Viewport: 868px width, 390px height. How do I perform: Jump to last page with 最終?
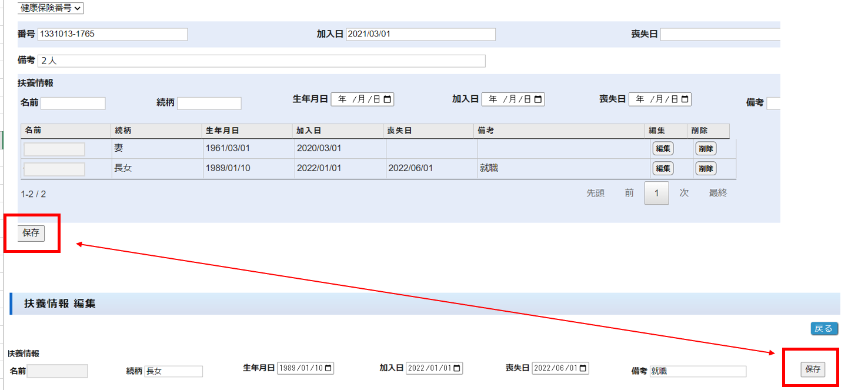[717, 193]
